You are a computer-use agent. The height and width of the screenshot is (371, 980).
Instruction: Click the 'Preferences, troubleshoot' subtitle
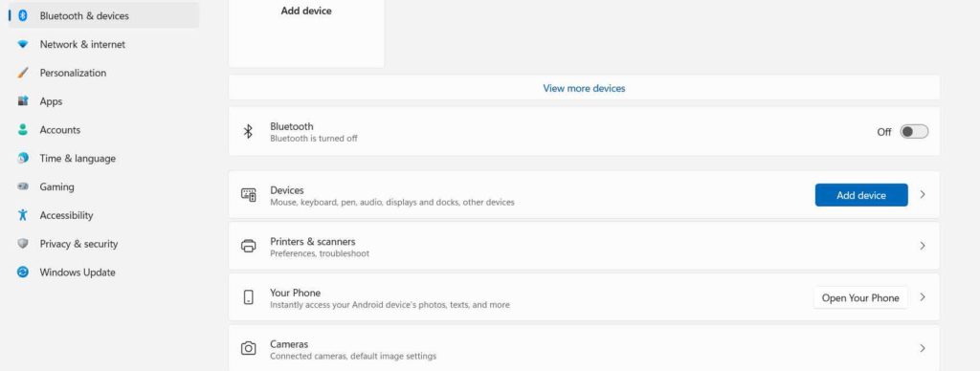click(320, 253)
